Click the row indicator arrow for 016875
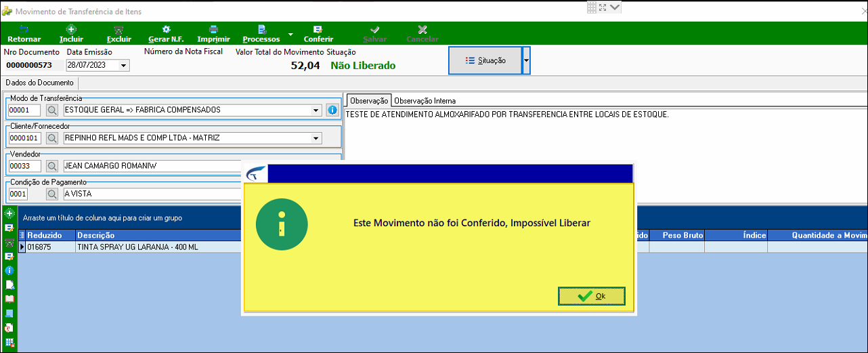Image resolution: width=868 pixels, height=353 pixels. 22,247
